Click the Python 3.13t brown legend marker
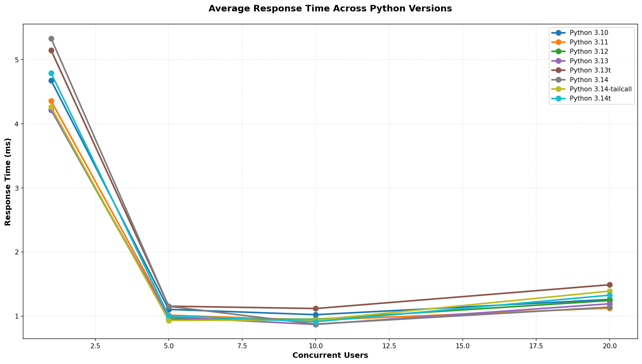Screen dimensions: 642x364 tap(559, 70)
